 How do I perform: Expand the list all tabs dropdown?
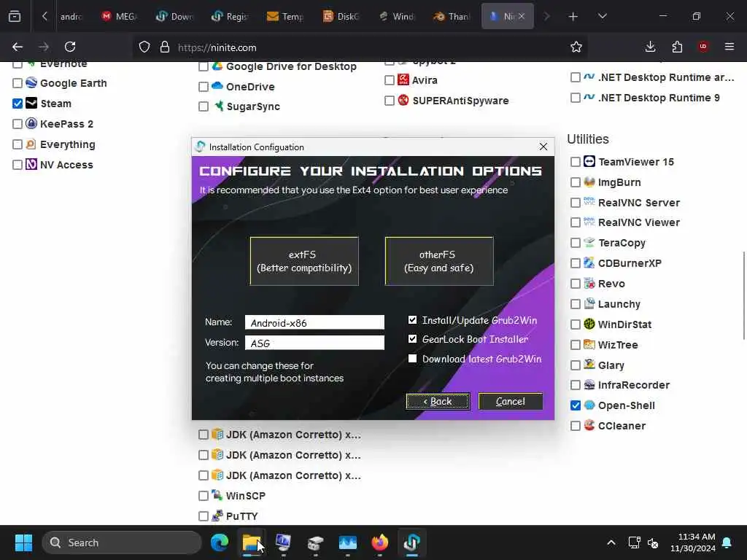pos(602,16)
